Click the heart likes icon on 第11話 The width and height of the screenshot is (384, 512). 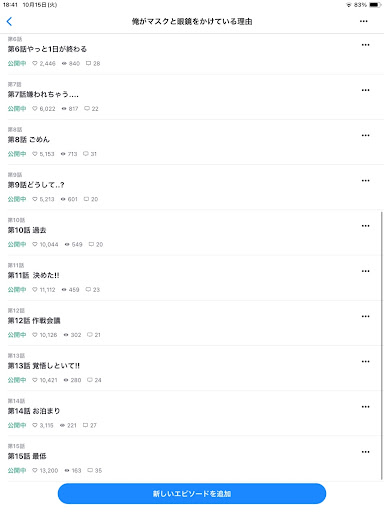[x=35, y=290]
